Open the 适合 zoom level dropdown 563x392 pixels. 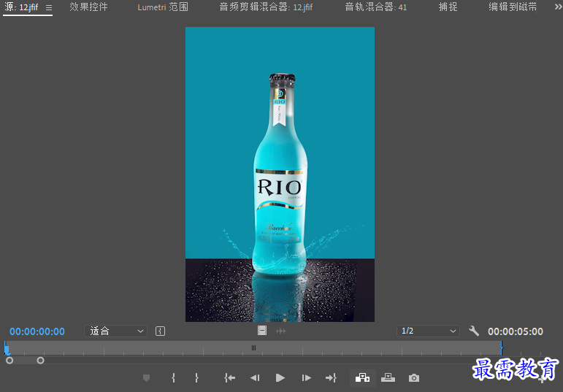point(115,331)
